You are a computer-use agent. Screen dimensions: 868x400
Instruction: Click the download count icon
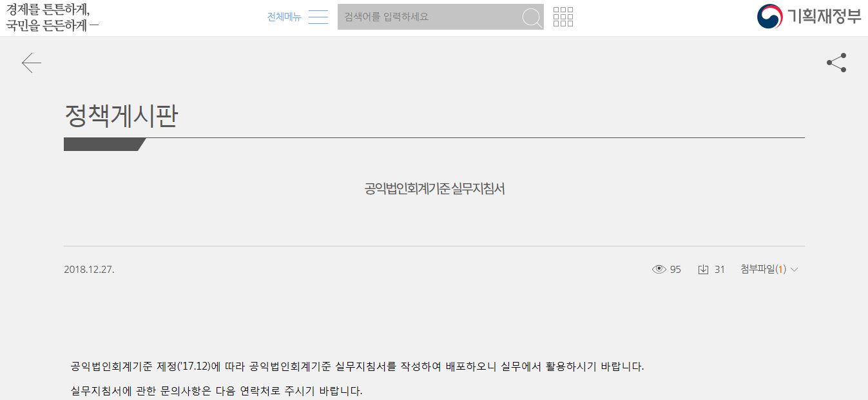coord(703,270)
